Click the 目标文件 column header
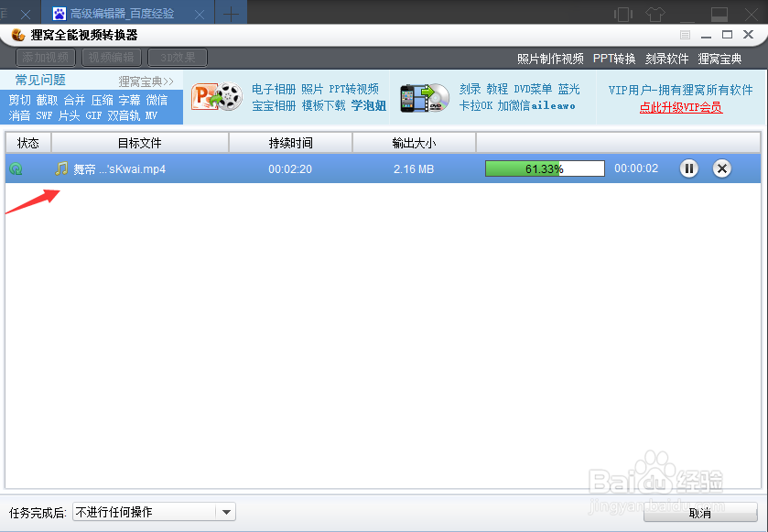This screenshot has width=768, height=532. (139, 143)
